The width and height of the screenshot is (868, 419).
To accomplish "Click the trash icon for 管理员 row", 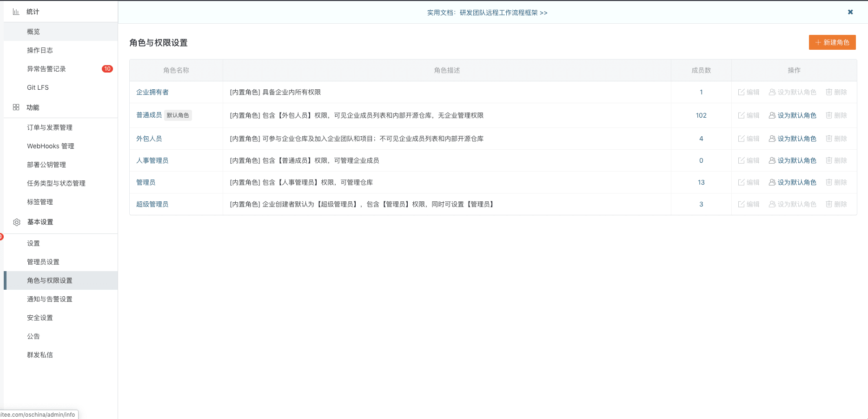I will point(829,182).
